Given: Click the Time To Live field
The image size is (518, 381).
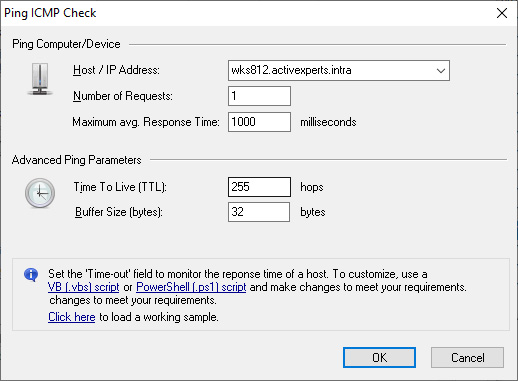Looking at the screenshot, I should (259, 187).
